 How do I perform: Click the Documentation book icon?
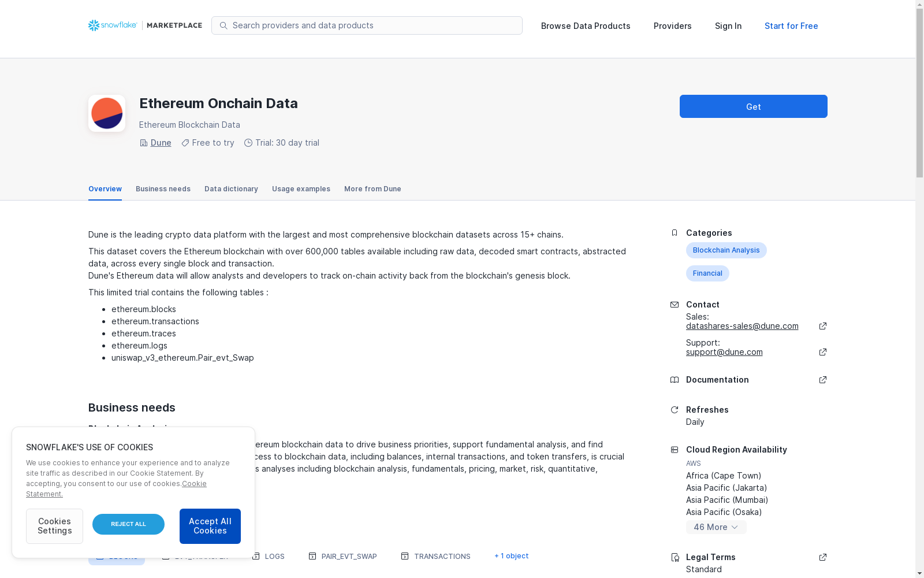coord(674,380)
